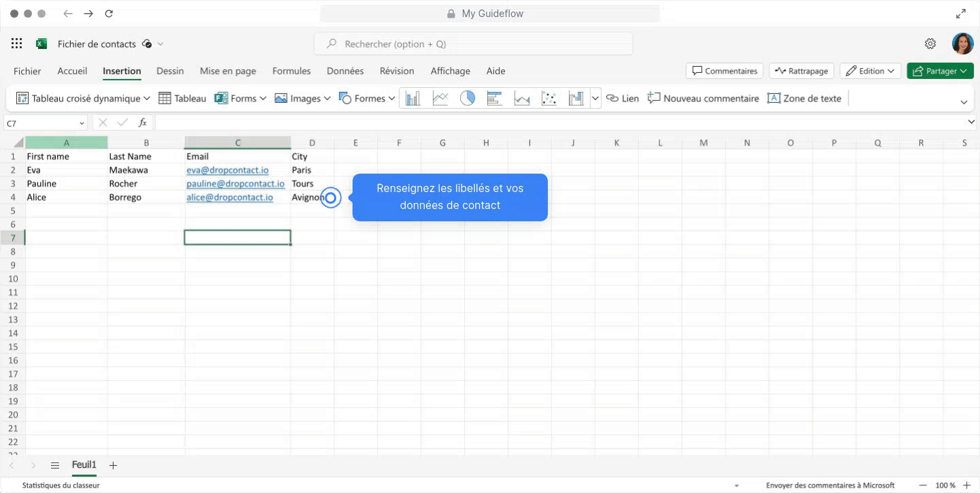Open the Fichier de contacts title dropdown

tap(161, 44)
